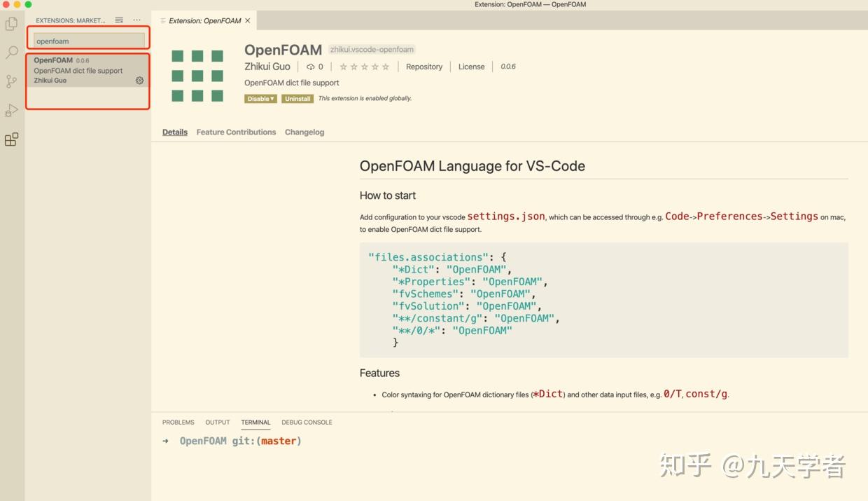Viewport: 868px width, 501px height.
Task: Open the Disable dropdown for the extension
Action: pos(260,98)
